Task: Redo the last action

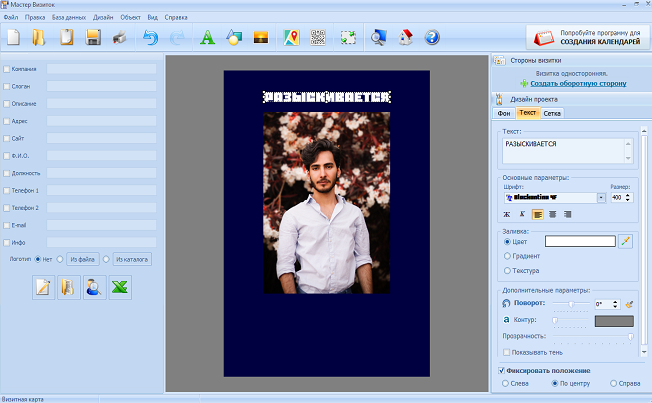Action: pos(177,37)
